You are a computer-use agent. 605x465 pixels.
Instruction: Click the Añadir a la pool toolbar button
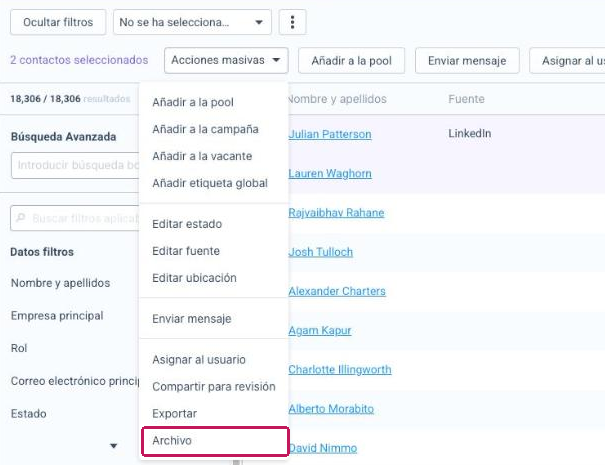click(x=351, y=61)
